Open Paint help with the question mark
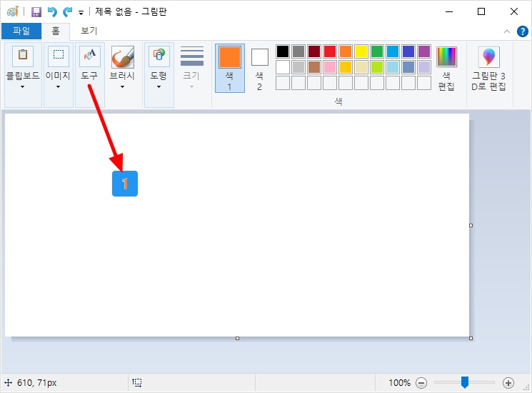 click(x=522, y=31)
